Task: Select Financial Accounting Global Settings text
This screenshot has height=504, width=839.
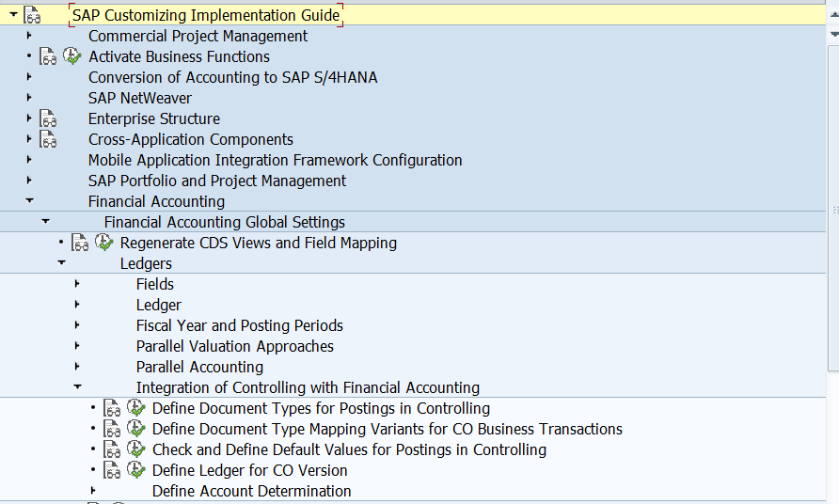Action: [x=225, y=222]
